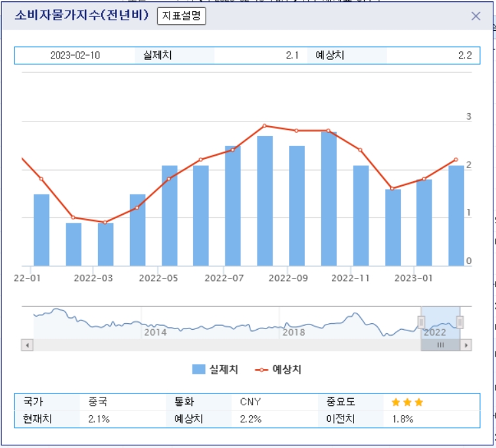
Task: Click the CNY currency value
Action: pos(250,402)
